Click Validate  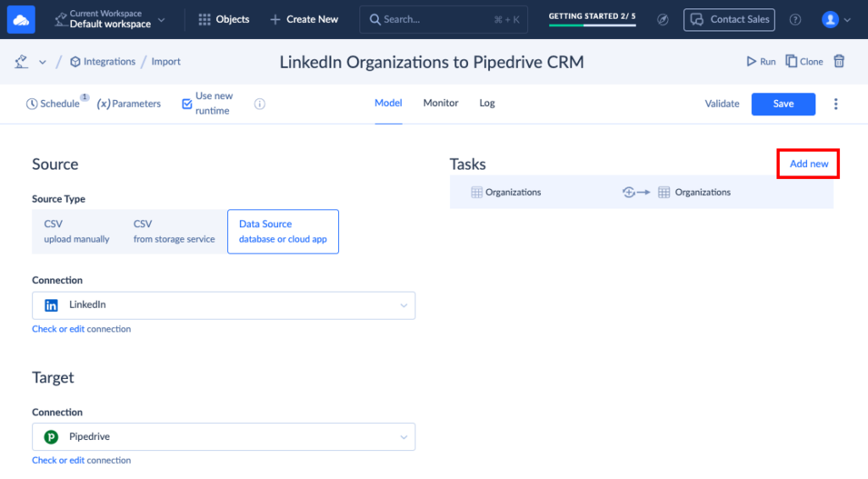[x=722, y=103]
